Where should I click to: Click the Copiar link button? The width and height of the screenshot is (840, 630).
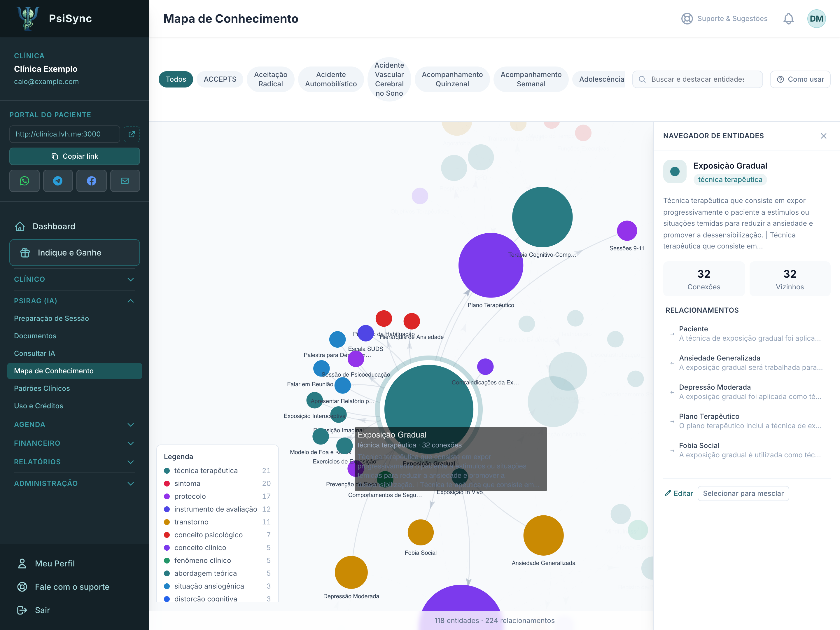point(74,156)
